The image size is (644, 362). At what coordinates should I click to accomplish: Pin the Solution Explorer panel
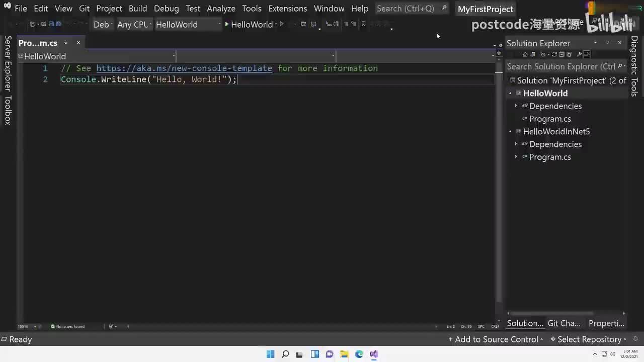[607, 43]
